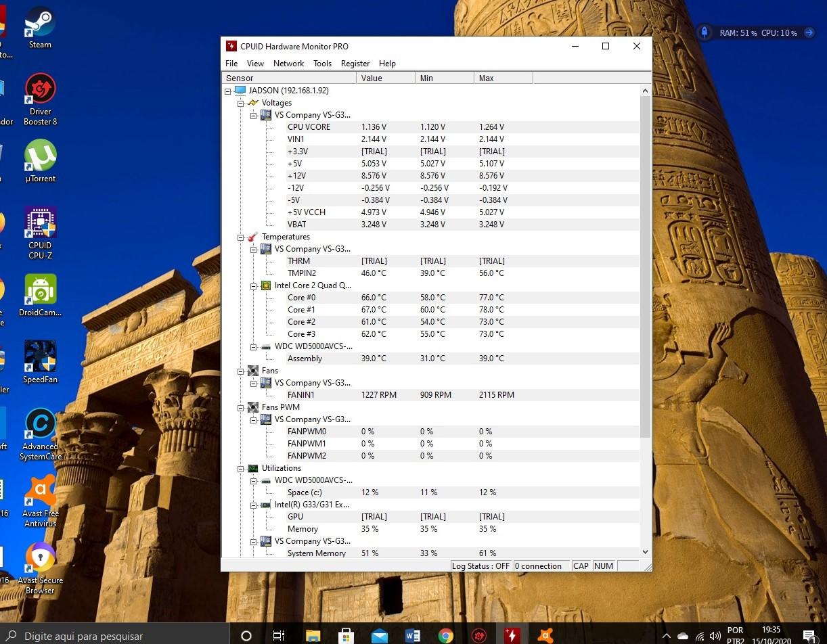Open CPUID CPU-Z desktop shortcut

pyautogui.click(x=41, y=233)
